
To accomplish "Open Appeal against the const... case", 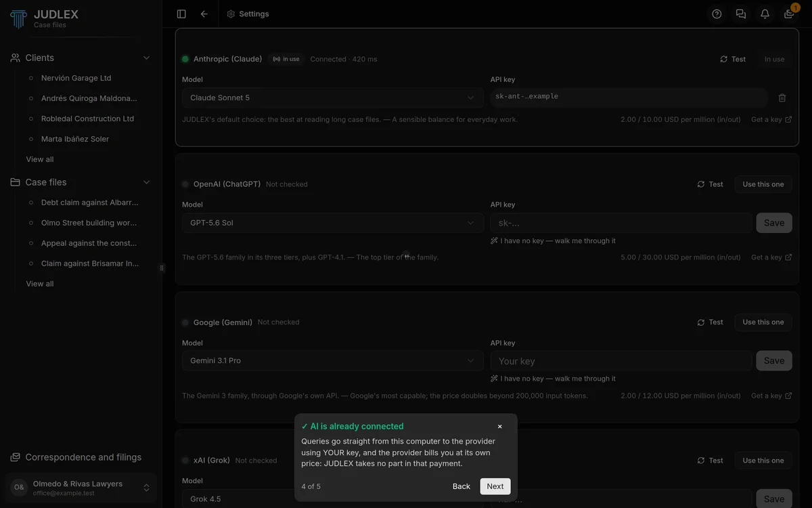I will coord(89,243).
